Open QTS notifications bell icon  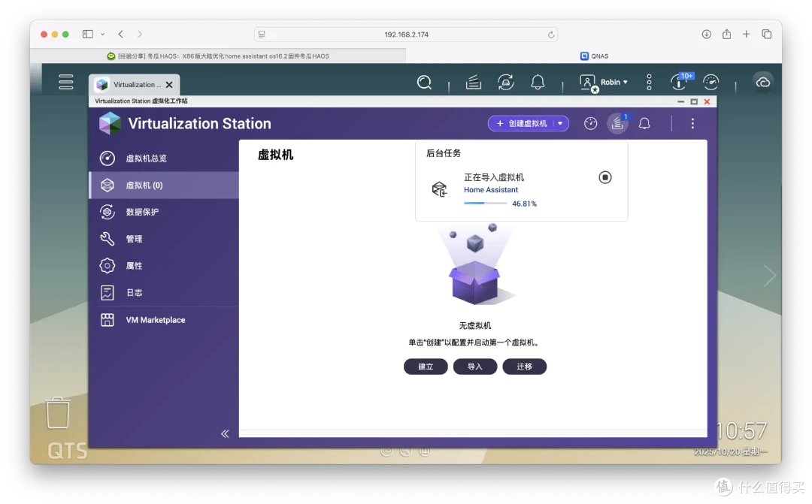pos(538,83)
